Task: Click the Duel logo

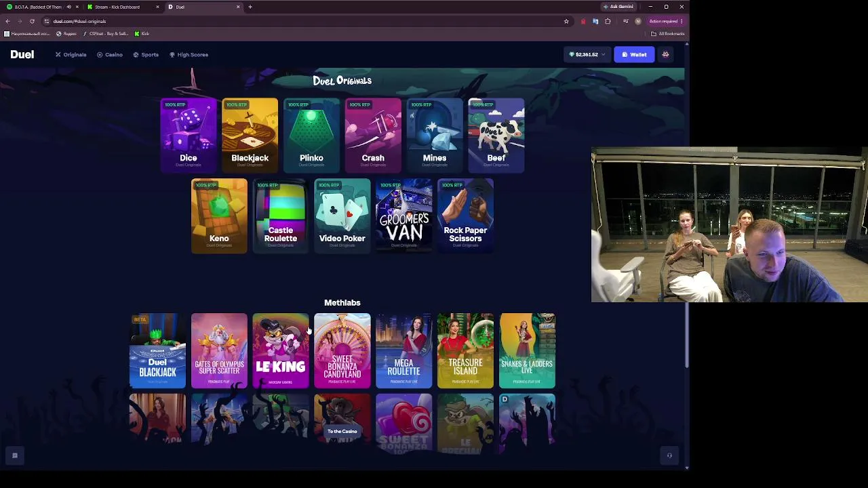Action: point(22,54)
